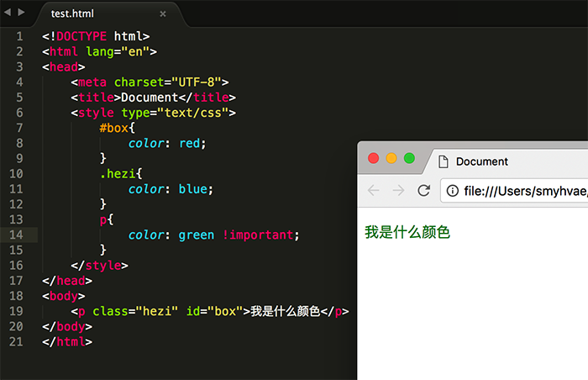Reload the Document page
The width and height of the screenshot is (588, 380).
tap(424, 191)
